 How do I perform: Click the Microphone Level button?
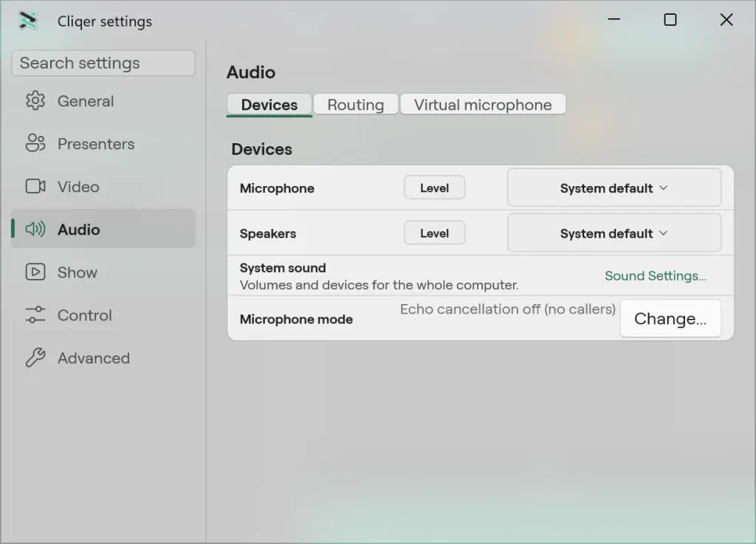click(x=434, y=188)
